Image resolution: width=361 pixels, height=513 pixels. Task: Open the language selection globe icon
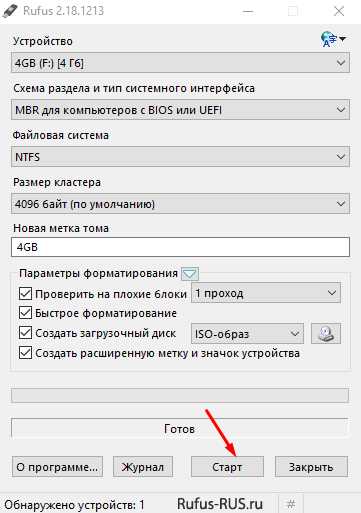click(x=332, y=39)
